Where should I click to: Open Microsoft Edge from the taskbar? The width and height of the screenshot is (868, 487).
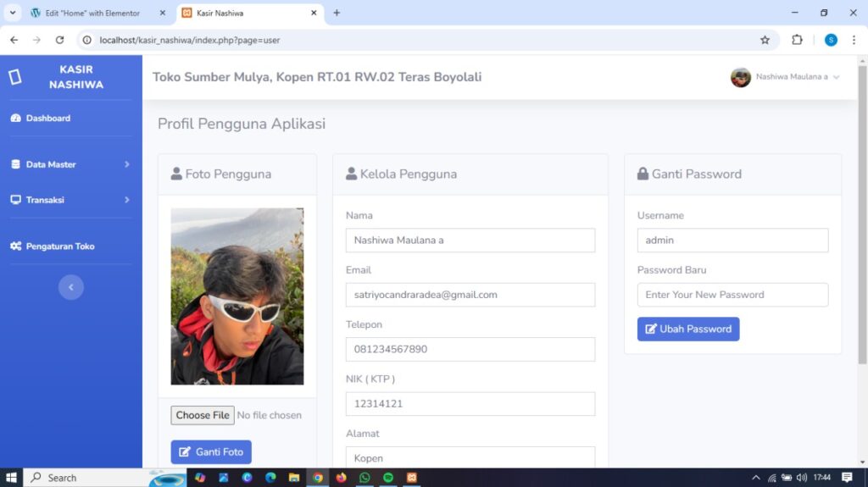(270, 478)
